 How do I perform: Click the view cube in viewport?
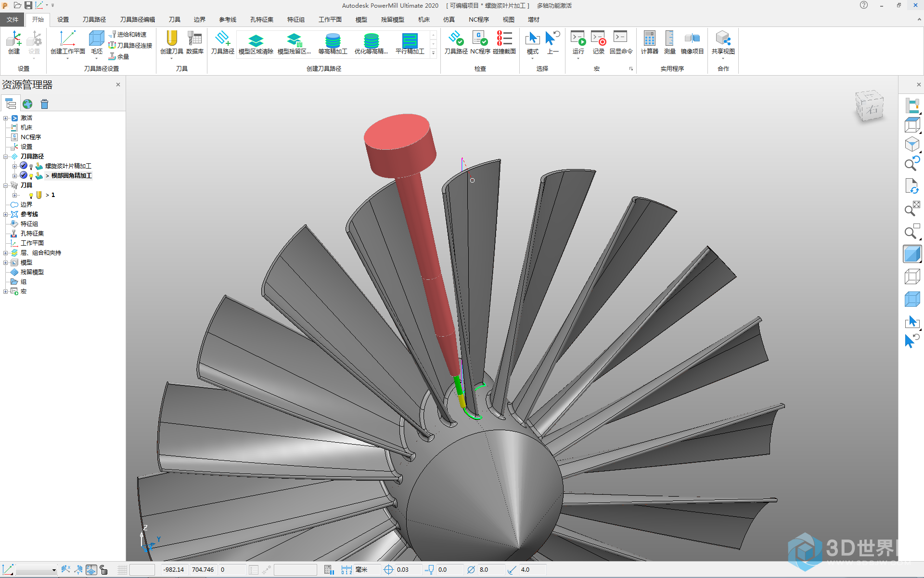pyautogui.click(x=870, y=105)
